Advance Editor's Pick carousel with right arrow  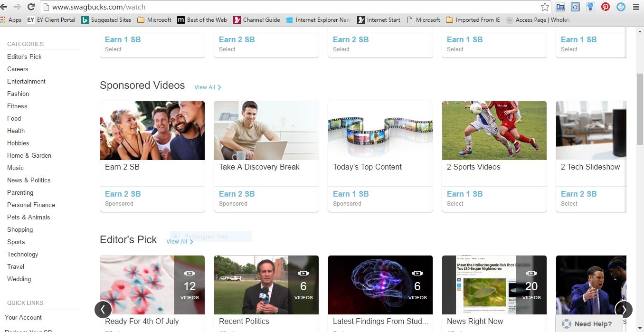pyautogui.click(x=624, y=310)
